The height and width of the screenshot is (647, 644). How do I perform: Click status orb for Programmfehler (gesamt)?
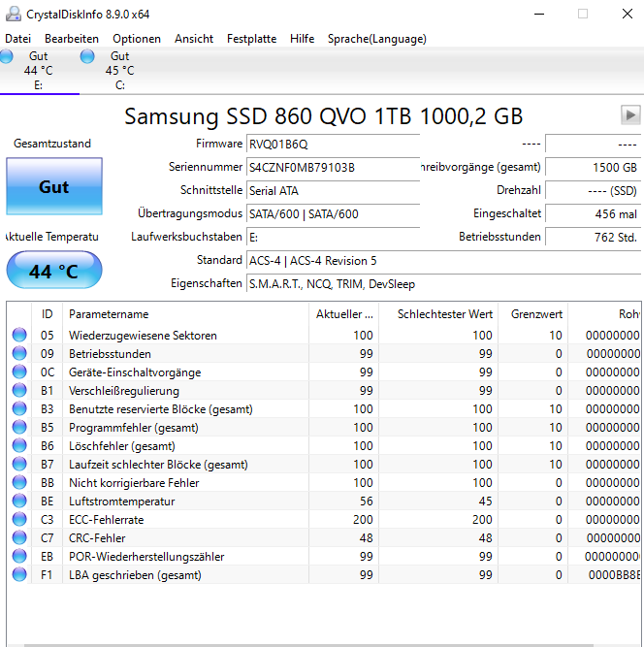point(19,427)
